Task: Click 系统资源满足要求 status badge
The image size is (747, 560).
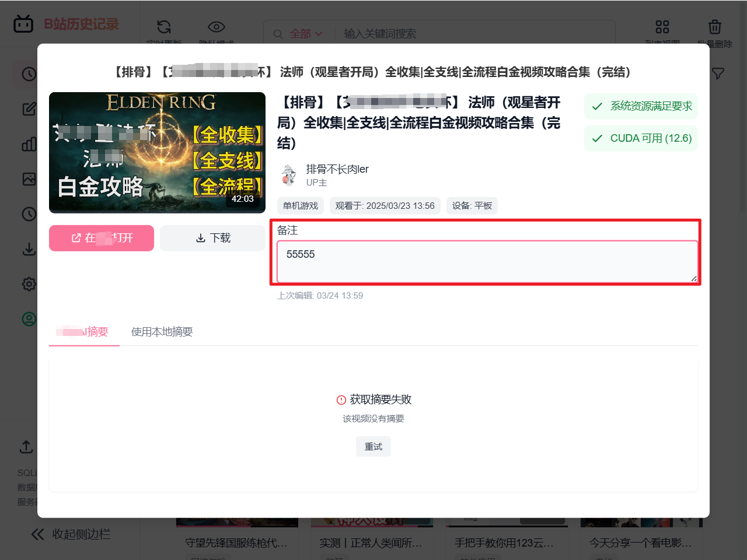Action: [x=641, y=106]
